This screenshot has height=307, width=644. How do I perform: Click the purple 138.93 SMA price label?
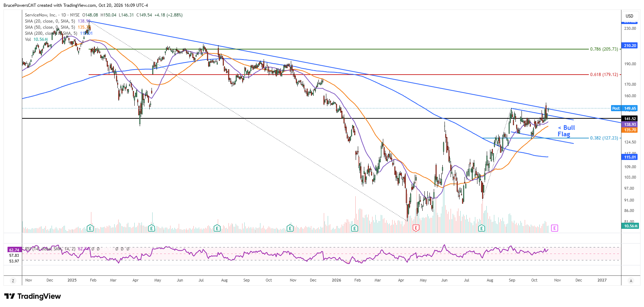tap(630, 124)
